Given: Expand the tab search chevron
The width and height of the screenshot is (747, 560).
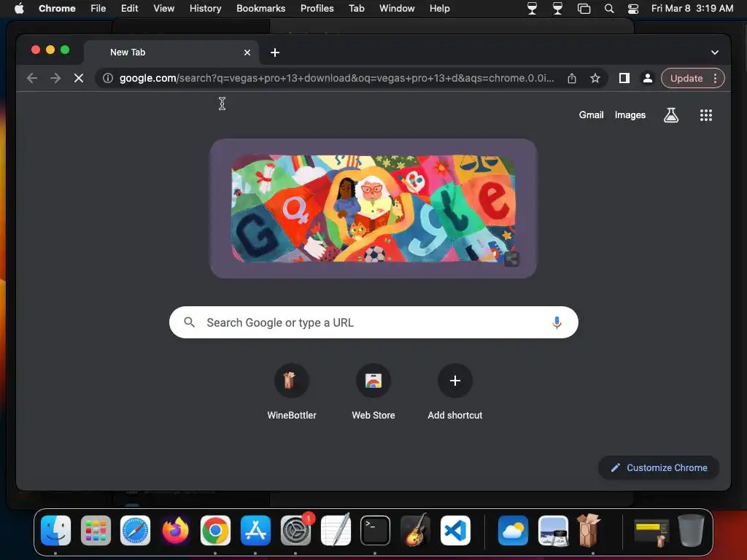Looking at the screenshot, I should click(715, 52).
